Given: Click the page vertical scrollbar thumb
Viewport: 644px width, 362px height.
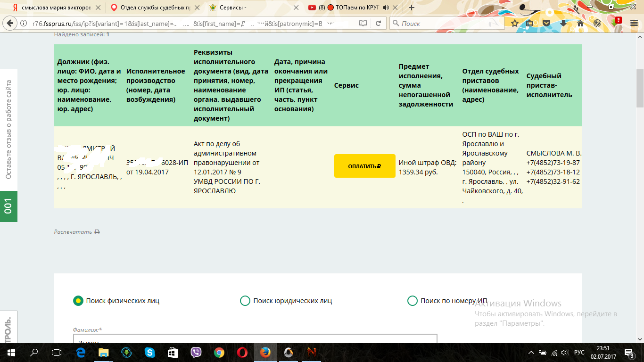Looking at the screenshot, I should (x=640, y=88).
